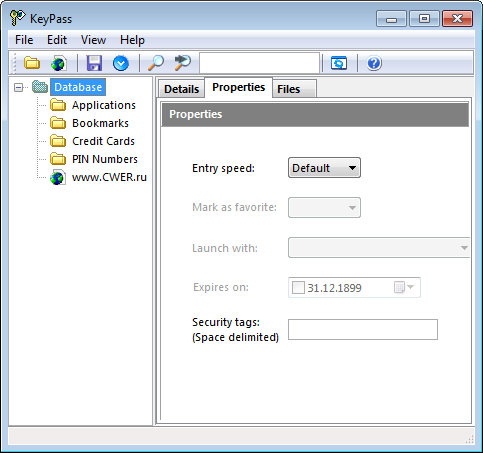
Task: Open the File menu
Action: 24,40
